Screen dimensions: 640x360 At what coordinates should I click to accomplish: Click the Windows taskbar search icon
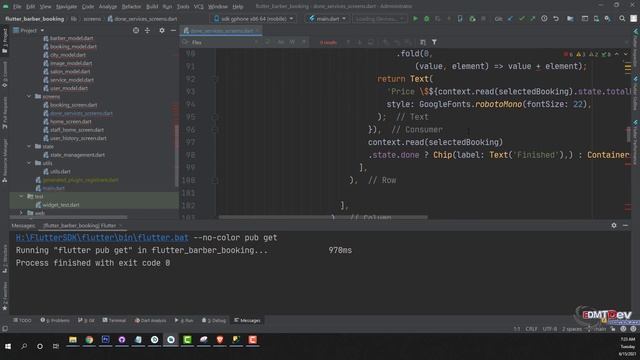pyautogui.click(x=24, y=346)
